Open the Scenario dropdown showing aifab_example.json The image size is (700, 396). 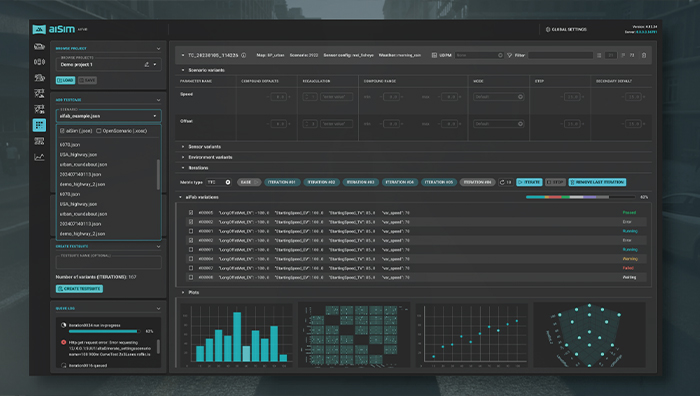(108, 116)
